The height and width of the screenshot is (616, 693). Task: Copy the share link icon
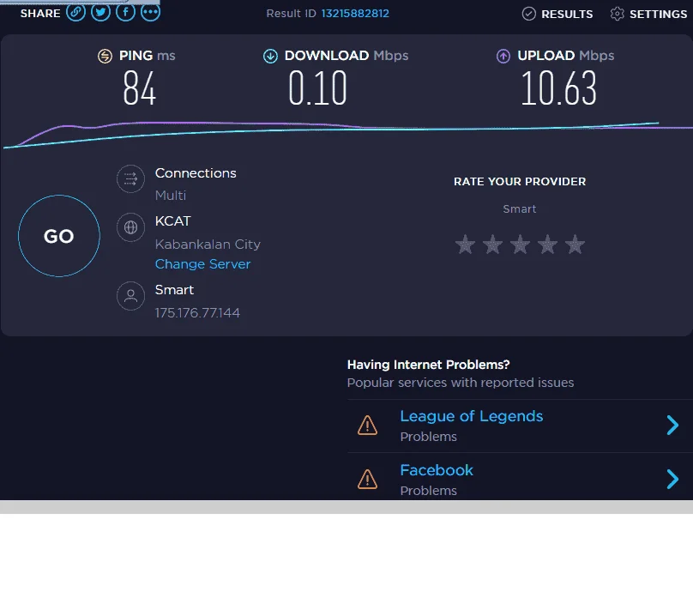[76, 12]
